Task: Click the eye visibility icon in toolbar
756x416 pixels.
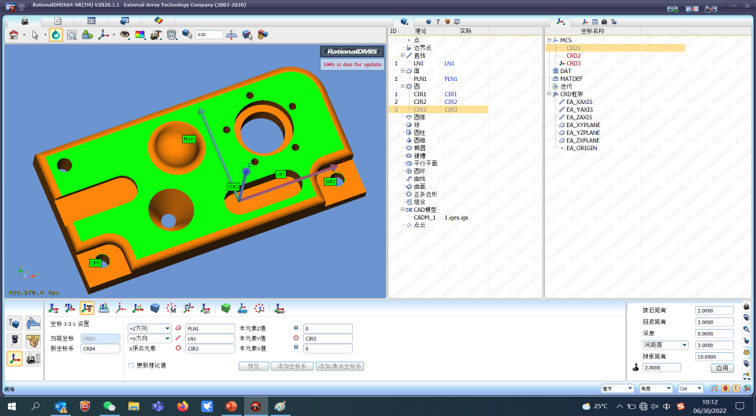Action: 125,35
